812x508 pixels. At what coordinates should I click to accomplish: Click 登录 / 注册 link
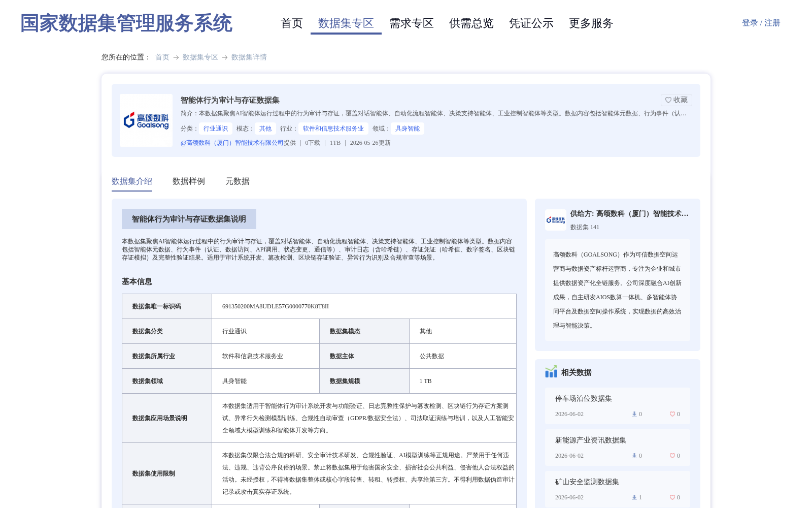[x=761, y=23]
